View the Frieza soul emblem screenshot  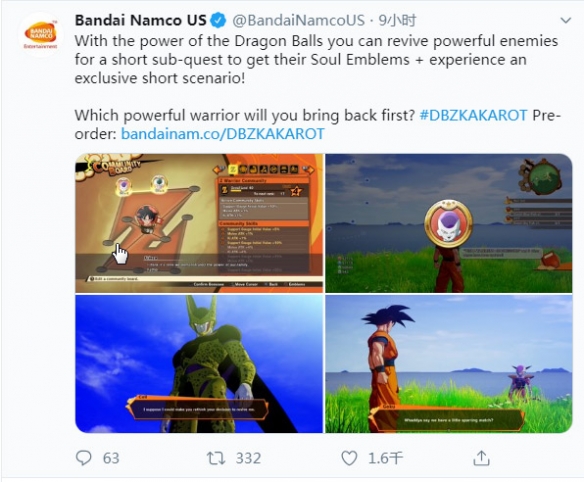448,223
